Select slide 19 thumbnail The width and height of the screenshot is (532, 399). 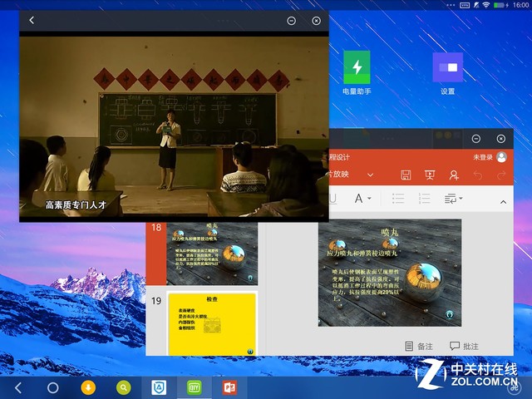tap(212, 323)
